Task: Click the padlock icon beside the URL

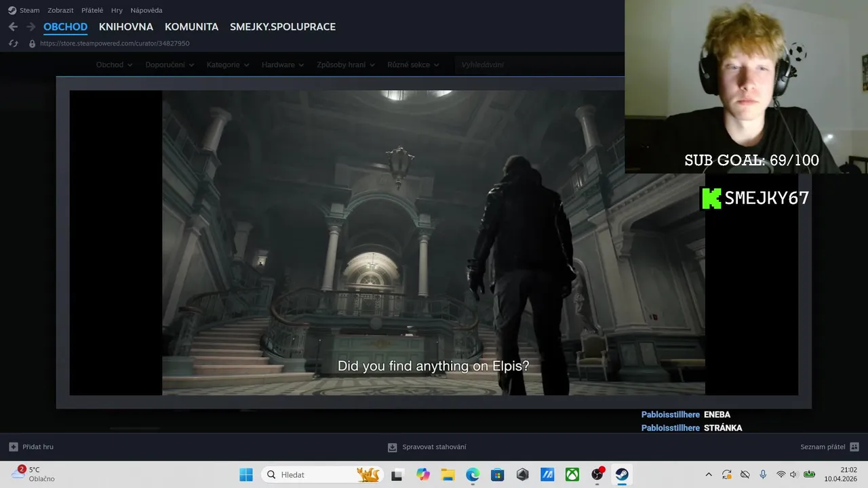Action: (x=32, y=43)
